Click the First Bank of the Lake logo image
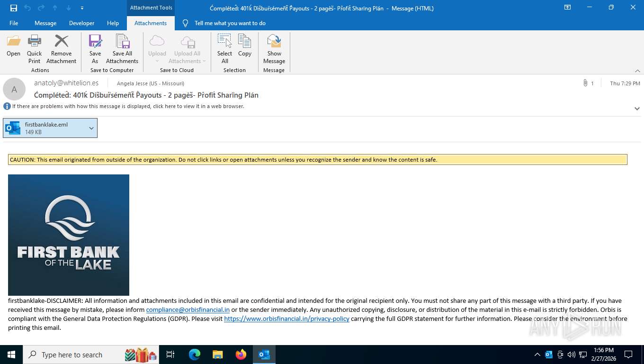 point(69,235)
